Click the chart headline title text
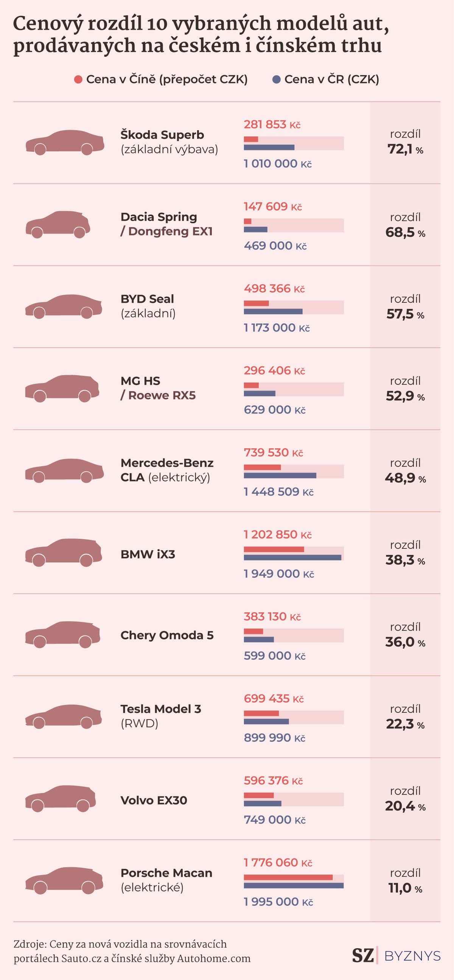 tap(201, 35)
